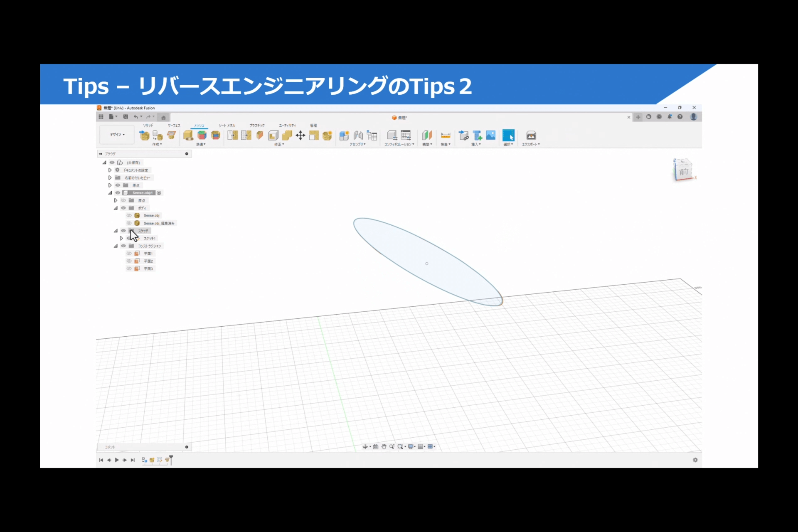Switch to the サーフェス tab
Screen dimensions: 798x532
pyautogui.click(x=174, y=125)
